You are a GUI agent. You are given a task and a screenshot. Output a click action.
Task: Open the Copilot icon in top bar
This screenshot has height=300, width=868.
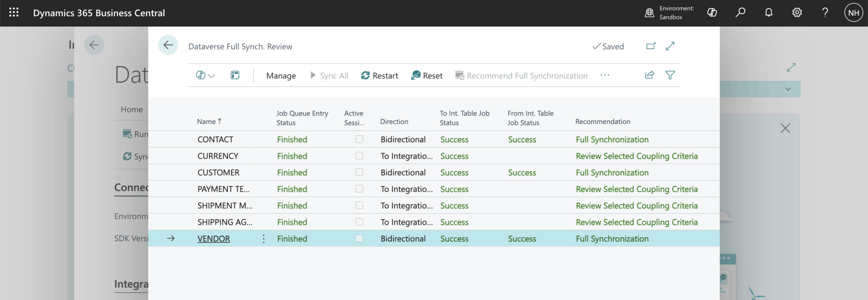pos(712,13)
